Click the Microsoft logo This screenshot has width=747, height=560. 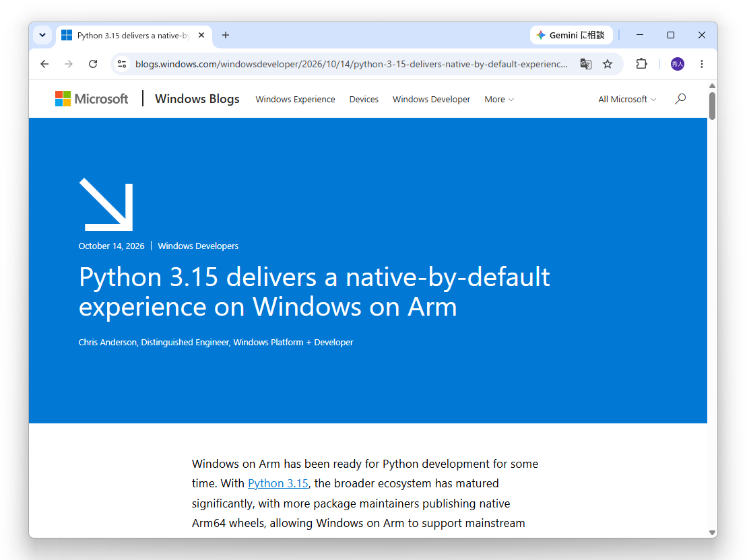tap(92, 99)
